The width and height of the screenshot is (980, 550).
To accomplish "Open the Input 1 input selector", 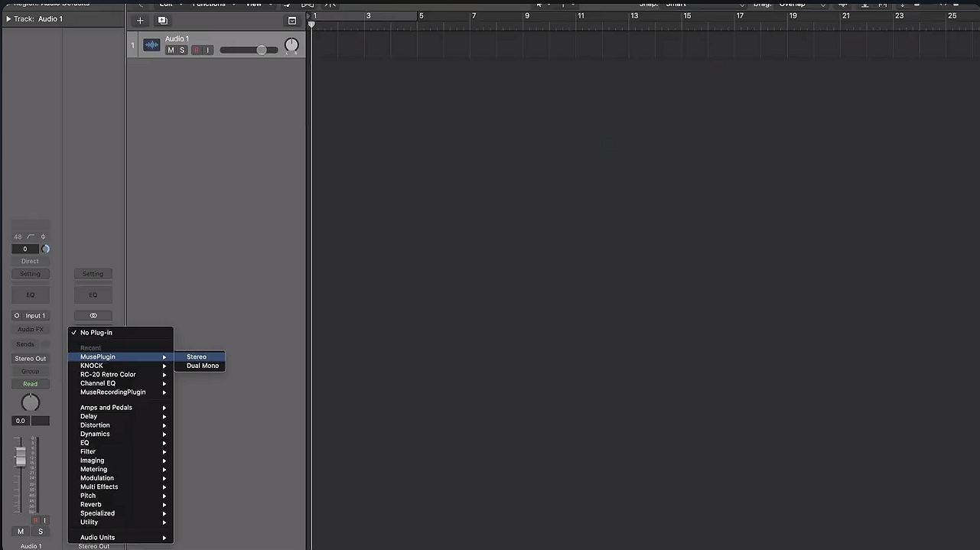I will (36, 315).
